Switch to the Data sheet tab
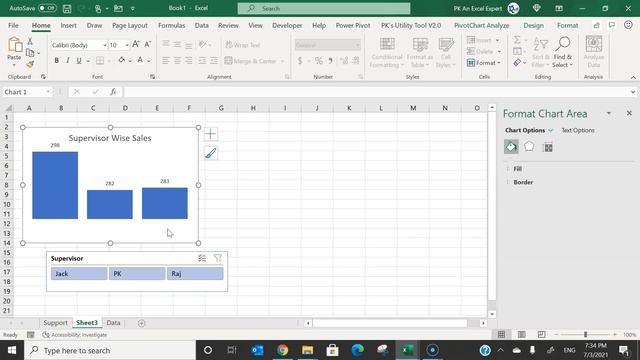This screenshot has height=360, width=640. [113, 323]
